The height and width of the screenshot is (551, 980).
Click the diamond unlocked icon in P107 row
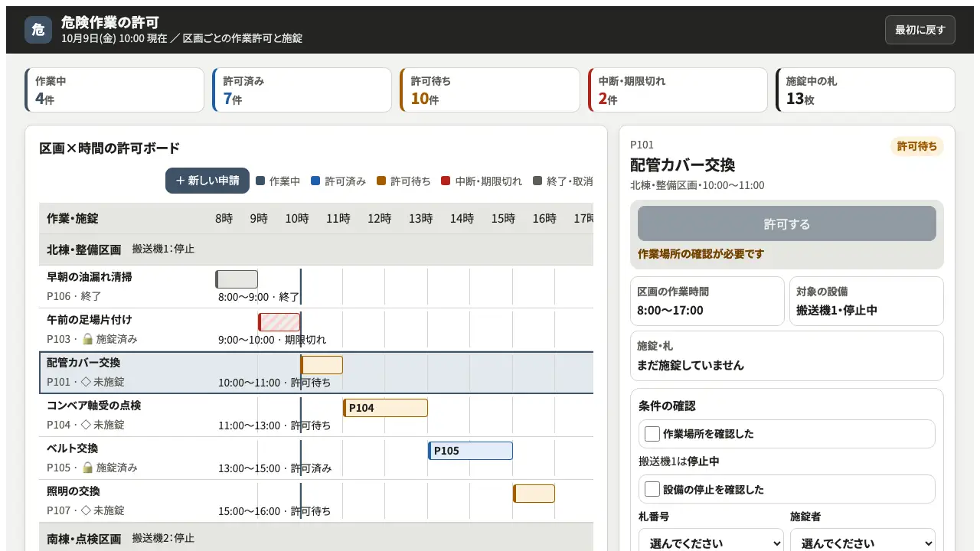[86, 510]
